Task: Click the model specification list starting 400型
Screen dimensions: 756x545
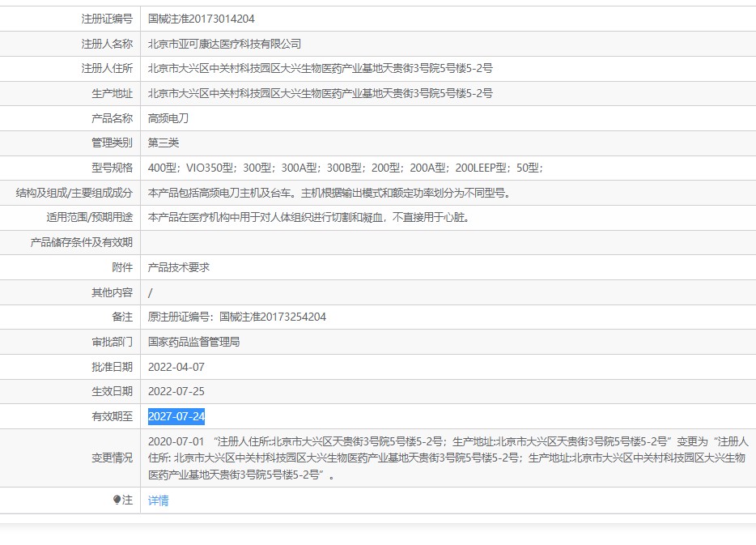Action: (x=346, y=168)
